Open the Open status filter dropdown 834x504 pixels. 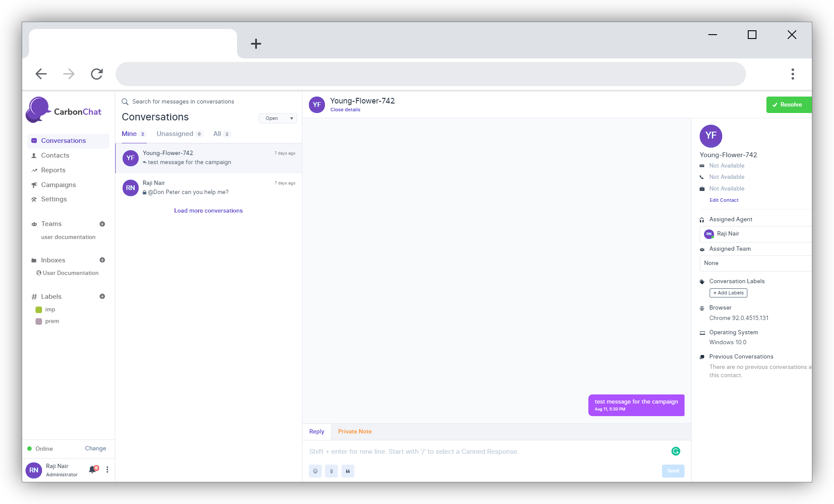tap(278, 118)
